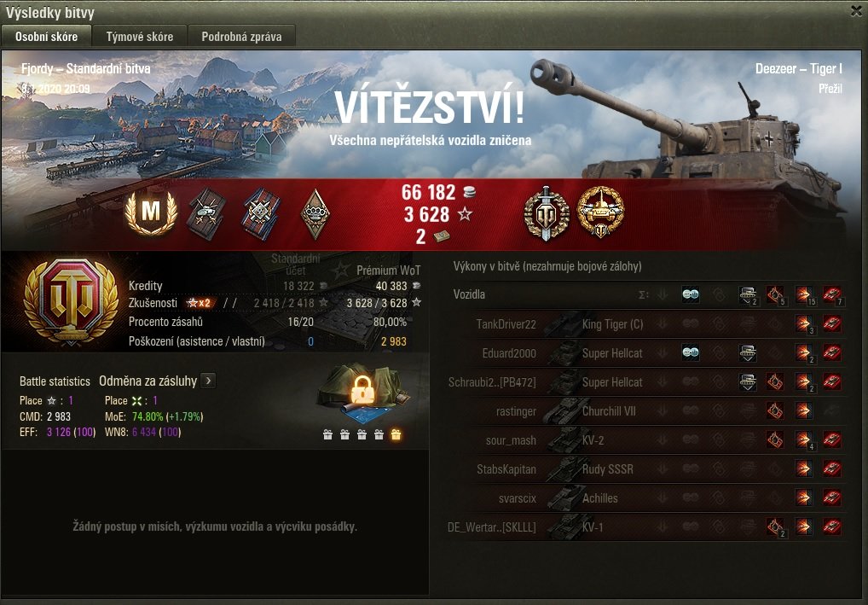Click the sort arrow next to sigma

click(x=662, y=294)
